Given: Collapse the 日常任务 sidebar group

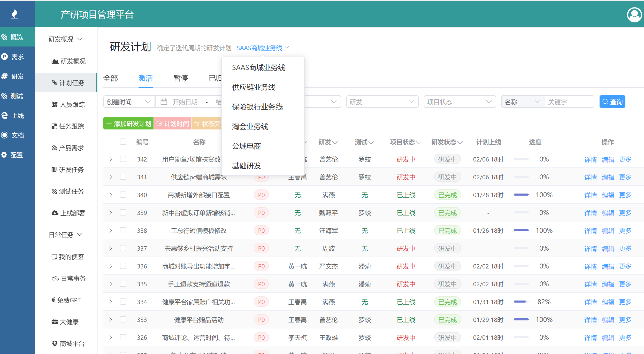Looking at the screenshot, I should tap(65, 235).
